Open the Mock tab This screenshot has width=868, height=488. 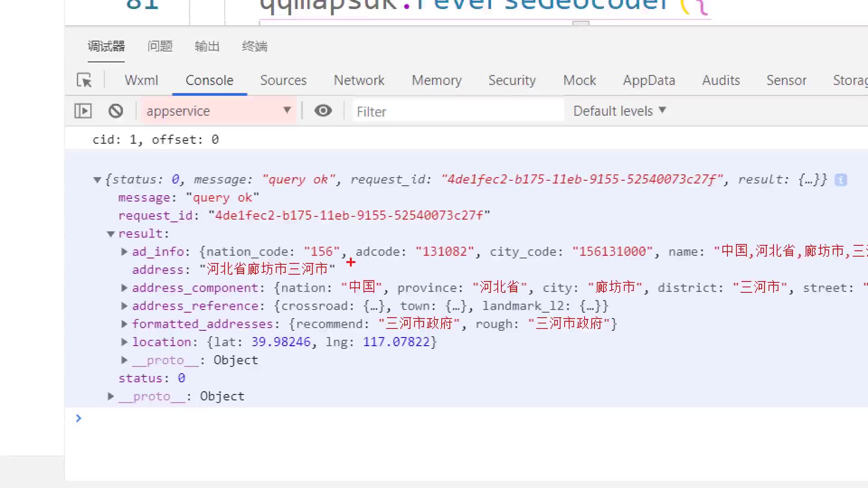click(x=580, y=80)
